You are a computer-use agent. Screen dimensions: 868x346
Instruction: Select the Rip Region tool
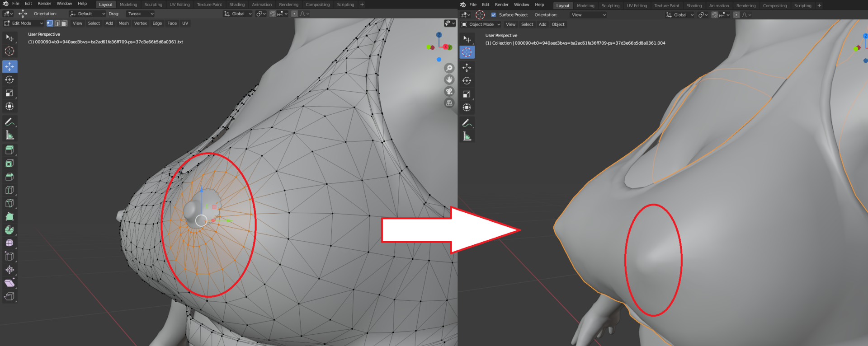(9, 296)
